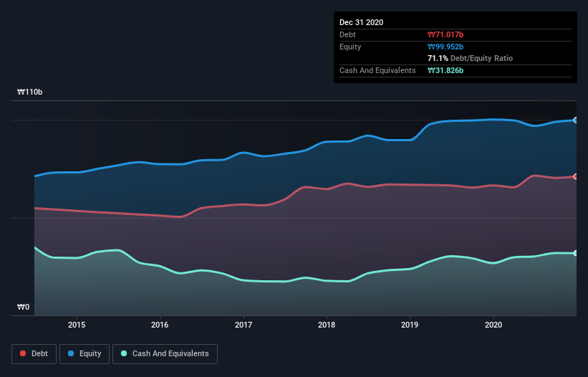Select the 2016 x-axis label

click(160, 325)
